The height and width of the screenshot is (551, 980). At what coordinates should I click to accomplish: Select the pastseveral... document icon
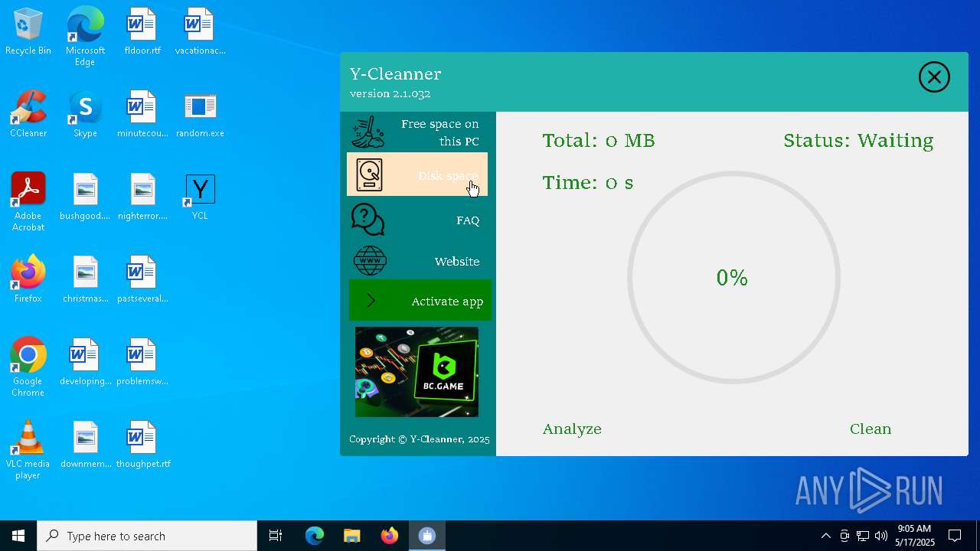[x=142, y=279]
